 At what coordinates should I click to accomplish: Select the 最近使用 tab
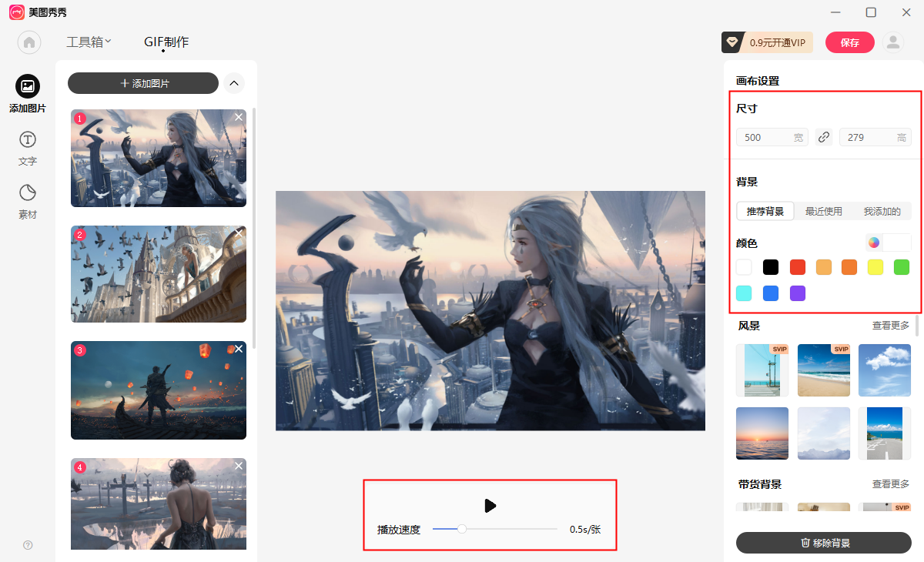pyautogui.click(x=824, y=211)
